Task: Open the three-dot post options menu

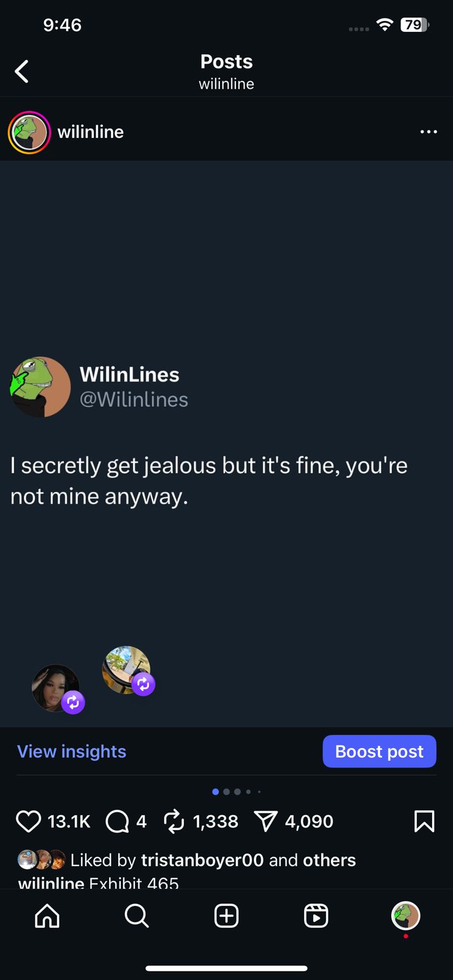Action: [x=428, y=132]
